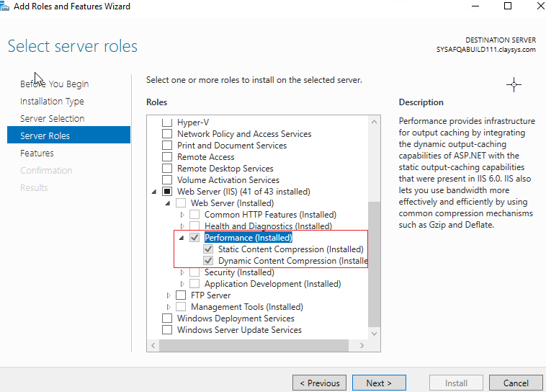Click the Previous button

coord(319,383)
